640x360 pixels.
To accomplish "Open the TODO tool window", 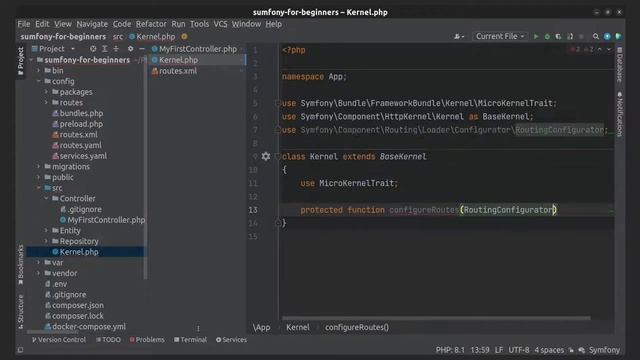I will coord(108,340).
